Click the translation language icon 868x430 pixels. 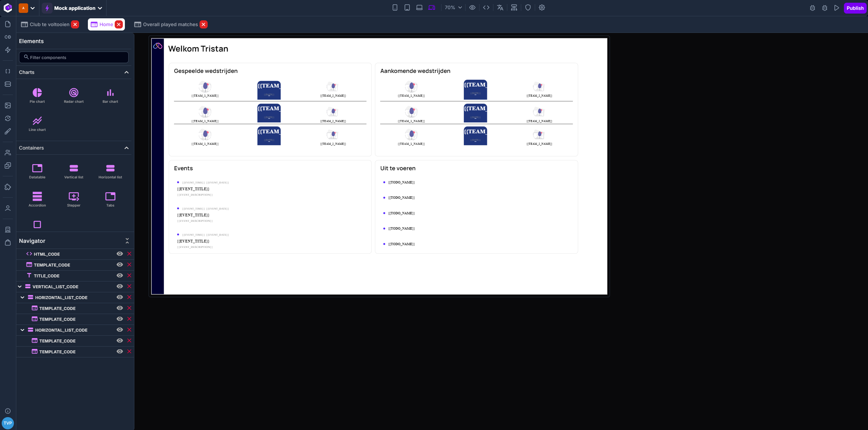(x=500, y=7)
